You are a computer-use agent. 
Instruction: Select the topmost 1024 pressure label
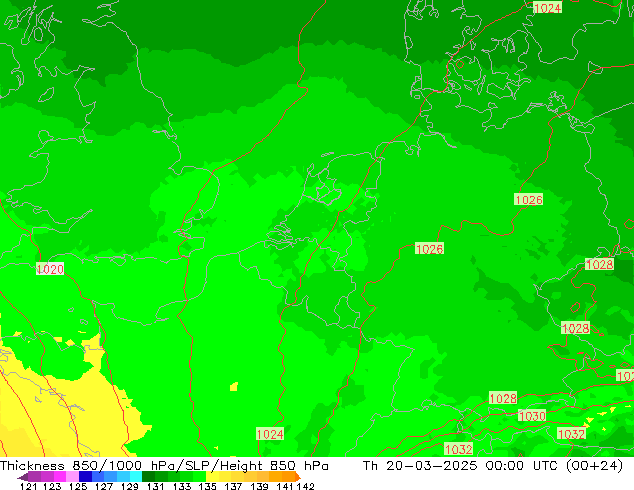click(548, 8)
